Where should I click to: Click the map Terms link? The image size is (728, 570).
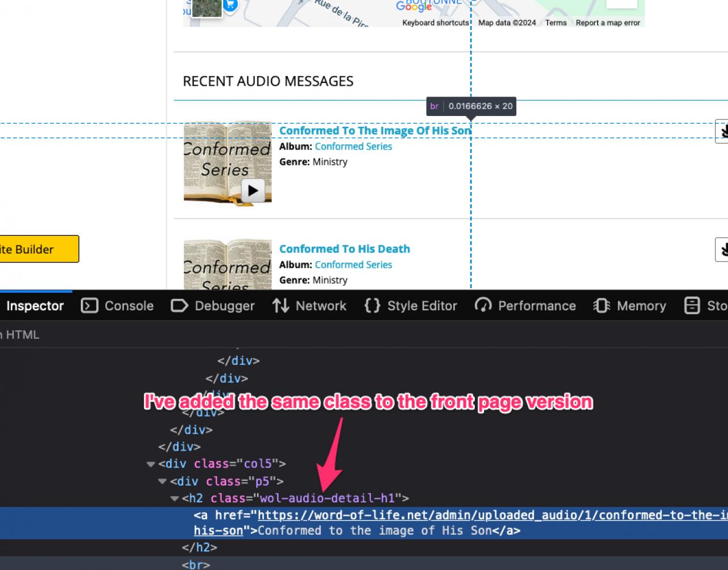(556, 23)
